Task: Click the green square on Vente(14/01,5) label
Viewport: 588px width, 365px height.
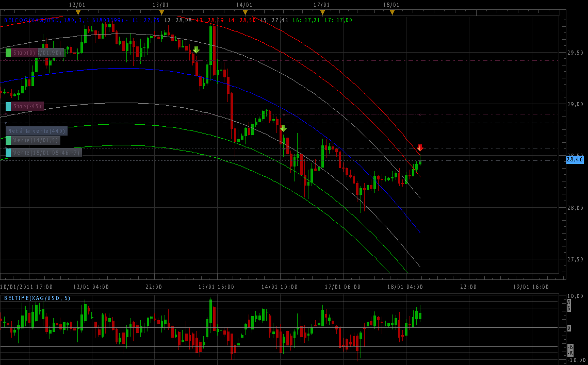Action: pos(8,140)
